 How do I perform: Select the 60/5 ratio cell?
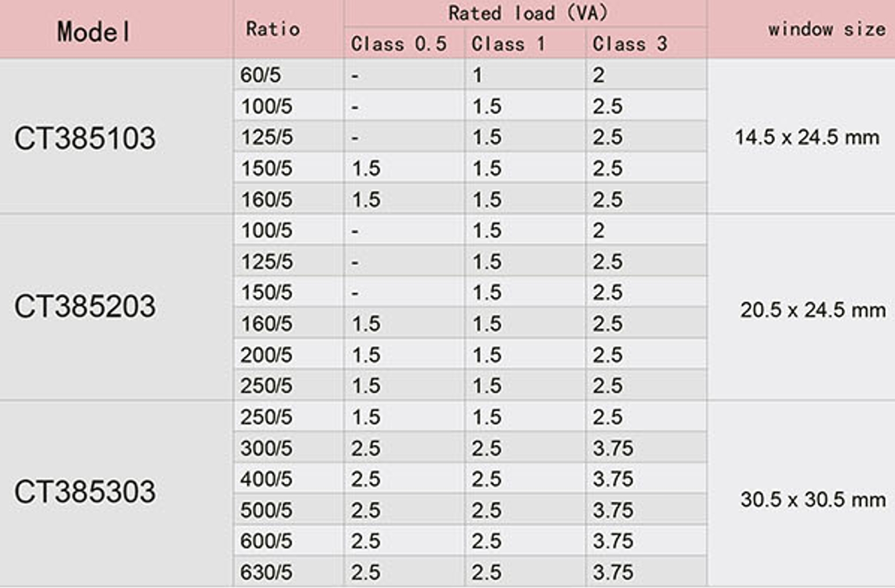coord(260,75)
